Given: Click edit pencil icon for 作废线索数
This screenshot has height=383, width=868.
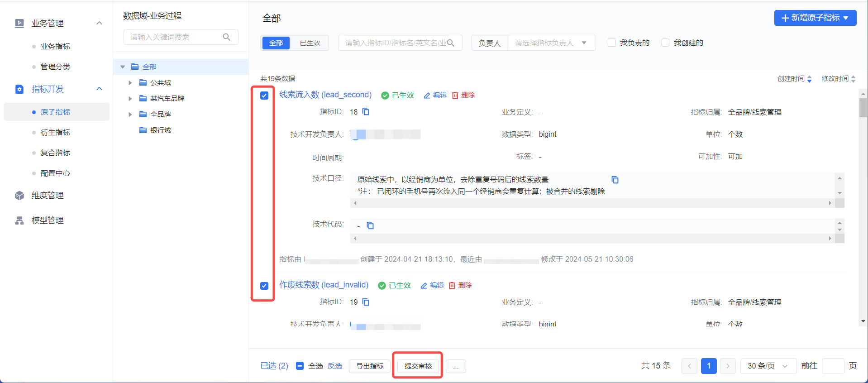Looking at the screenshot, I should 424,286.
